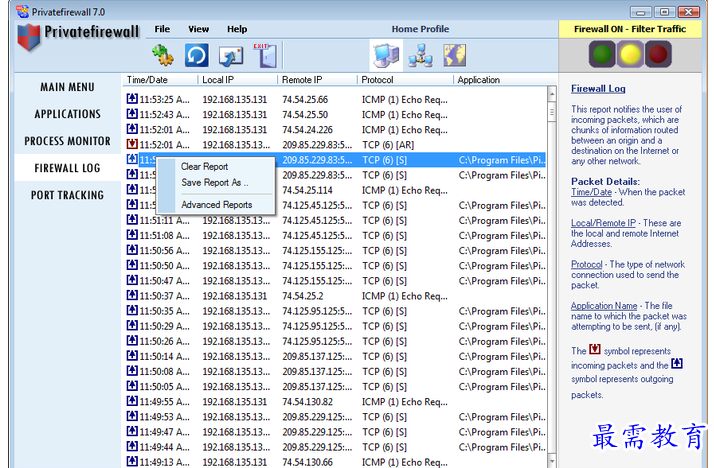
Task: Choose Save Report As from context menu
Action: [x=215, y=183]
